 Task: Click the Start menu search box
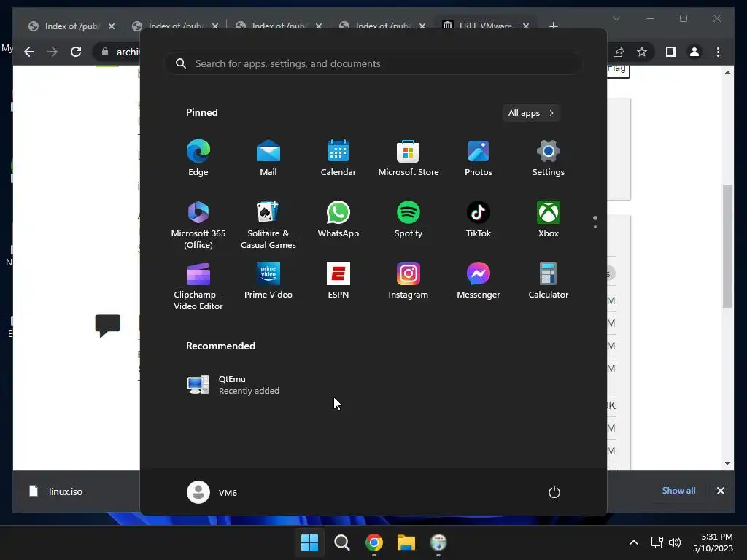pos(373,63)
